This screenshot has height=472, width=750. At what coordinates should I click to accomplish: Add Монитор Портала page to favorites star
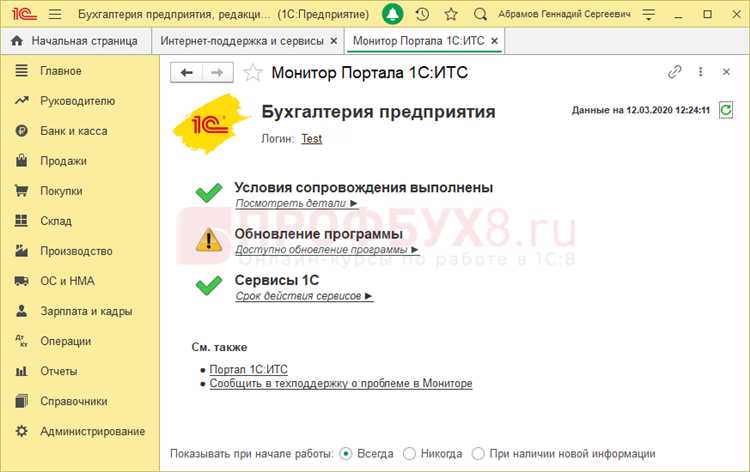[x=253, y=73]
